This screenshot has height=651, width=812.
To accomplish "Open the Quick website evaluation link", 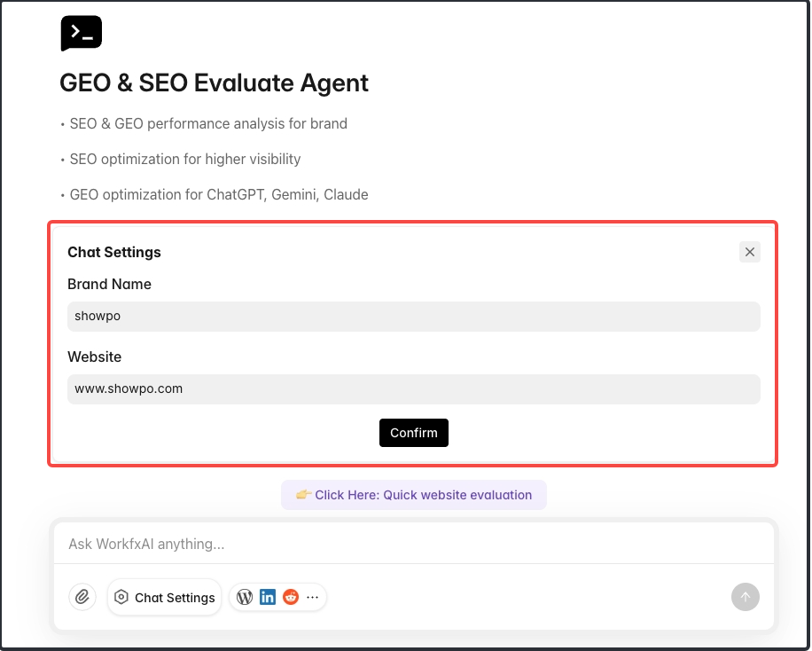I will (414, 495).
